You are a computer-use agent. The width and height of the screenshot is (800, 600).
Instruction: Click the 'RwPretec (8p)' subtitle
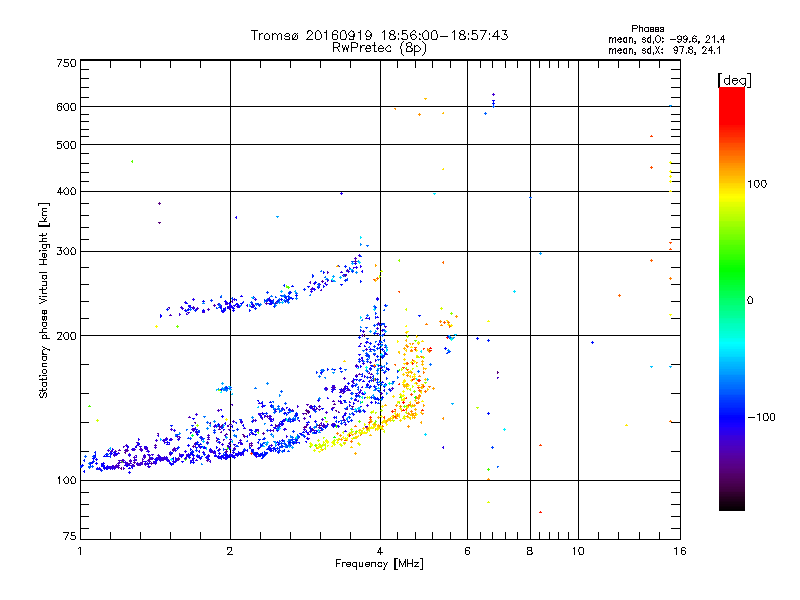click(x=379, y=48)
